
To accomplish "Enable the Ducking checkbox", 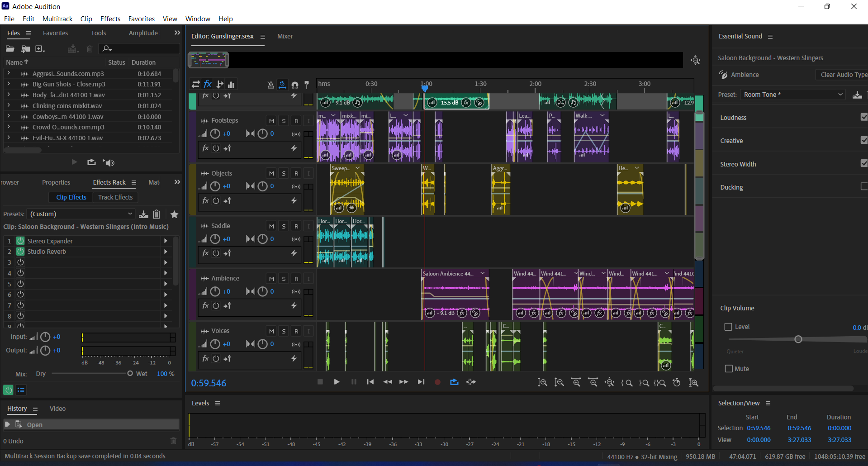I will pos(864,186).
